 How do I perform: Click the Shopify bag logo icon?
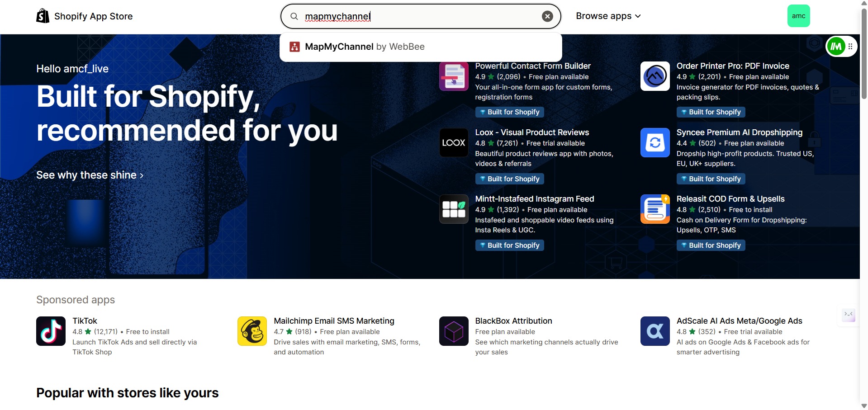[x=43, y=16]
